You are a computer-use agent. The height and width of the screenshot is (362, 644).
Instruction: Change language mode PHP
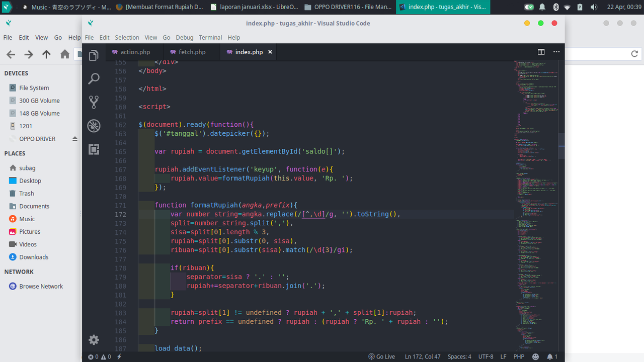(519, 356)
